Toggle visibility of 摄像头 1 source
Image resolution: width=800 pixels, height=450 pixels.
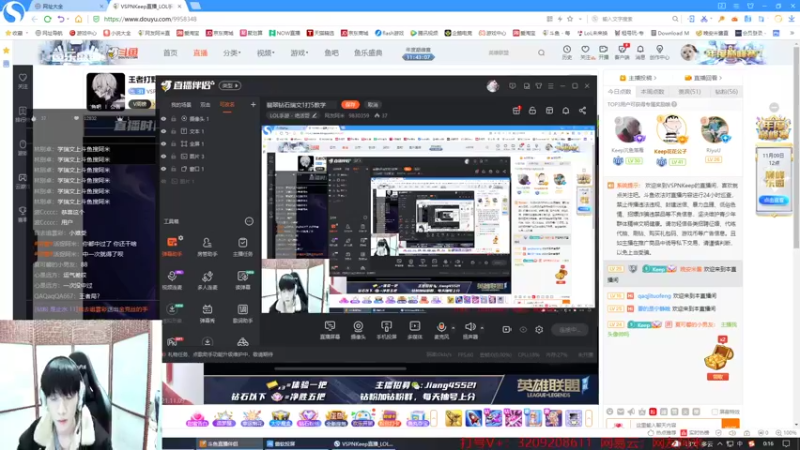tap(164, 118)
